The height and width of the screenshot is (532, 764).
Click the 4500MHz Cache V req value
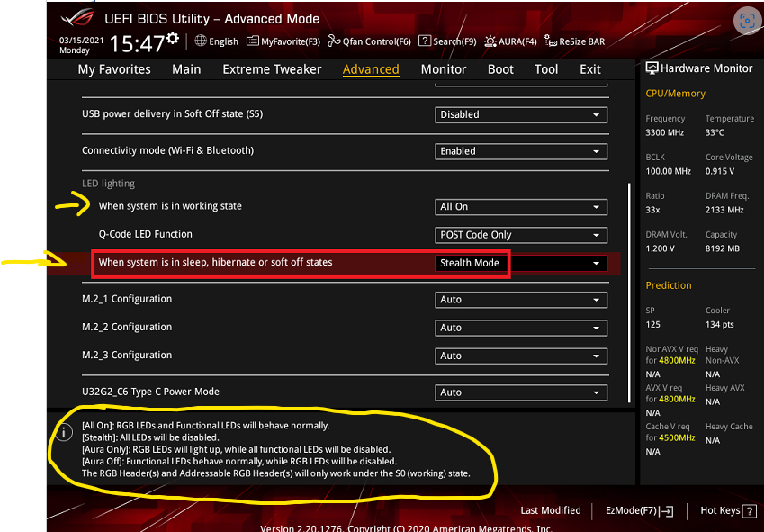click(x=677, y=437)
